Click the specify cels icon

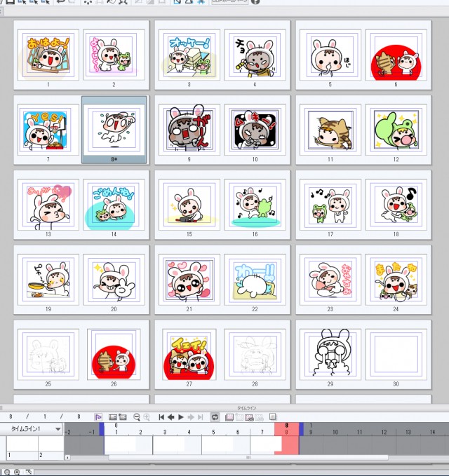249,417
